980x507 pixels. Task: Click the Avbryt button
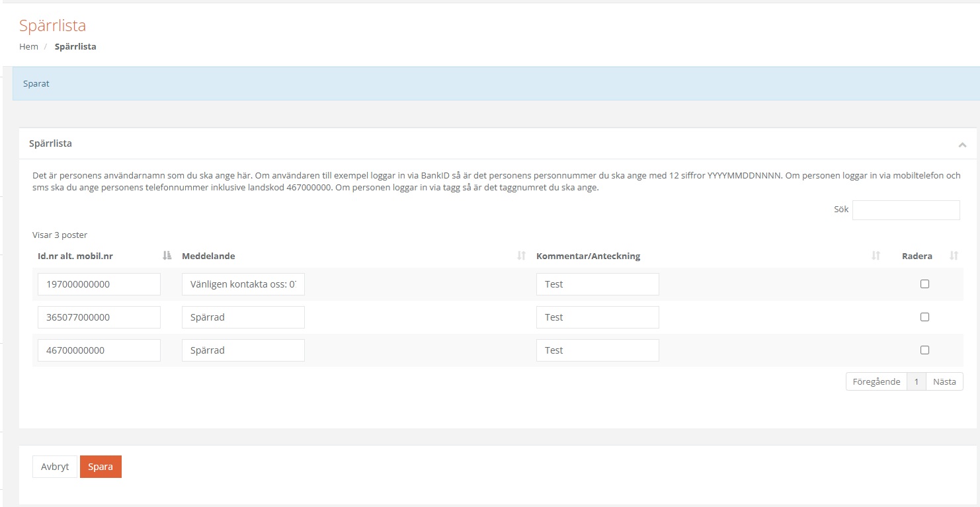[55, 467]
